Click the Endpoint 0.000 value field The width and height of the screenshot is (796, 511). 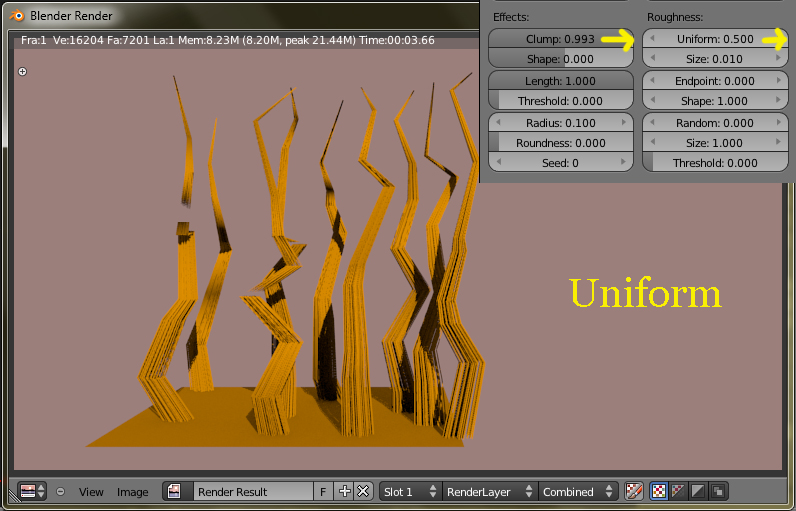[715, 81]
